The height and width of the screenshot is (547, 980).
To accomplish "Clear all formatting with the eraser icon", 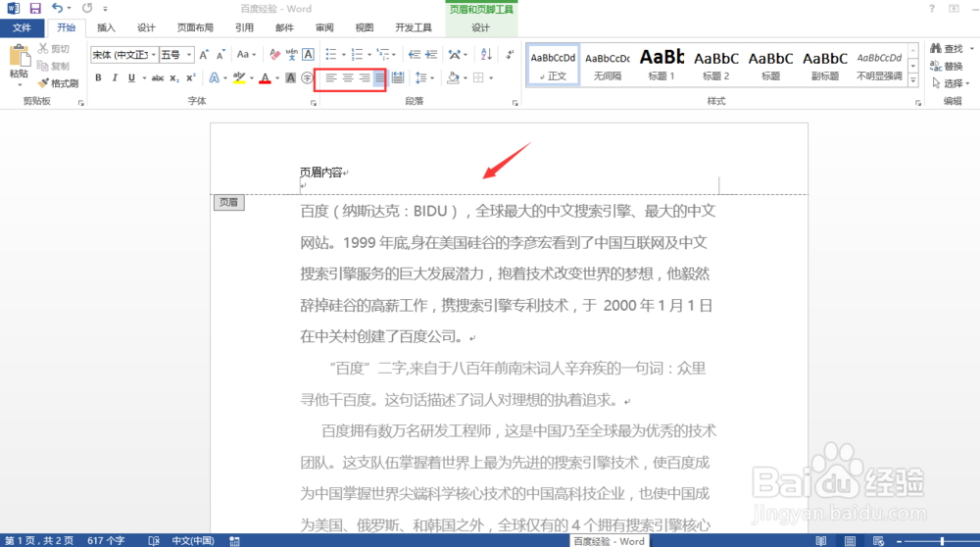I will [274, 55].
